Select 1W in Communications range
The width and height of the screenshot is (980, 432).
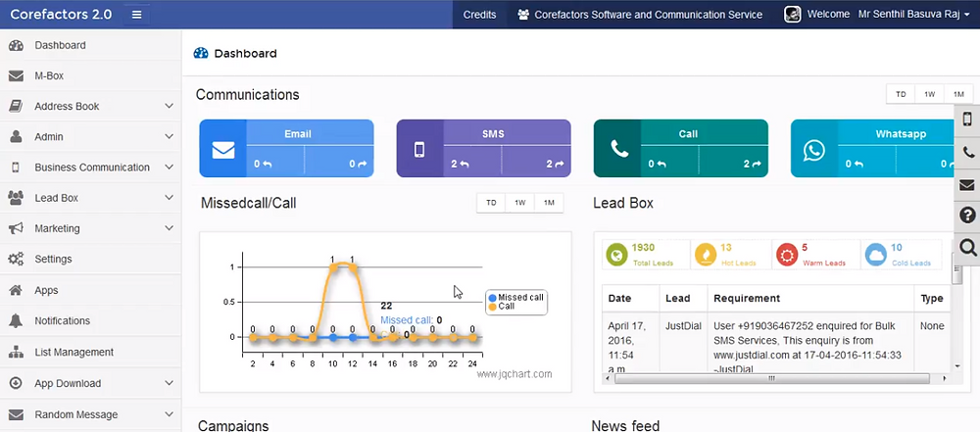929,94
